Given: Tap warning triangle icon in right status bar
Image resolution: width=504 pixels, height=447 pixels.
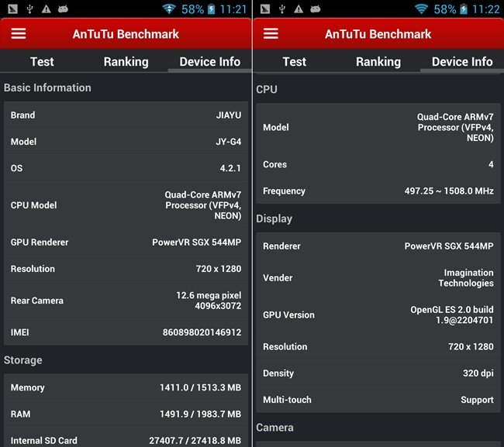Looking at the screenshot, I should click(x=299, y=9).
